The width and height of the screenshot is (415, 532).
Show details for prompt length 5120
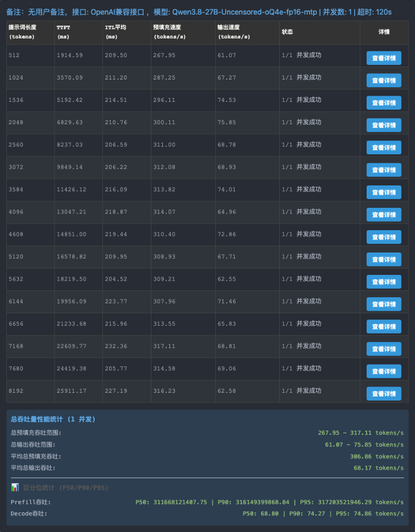pos(384,260)
